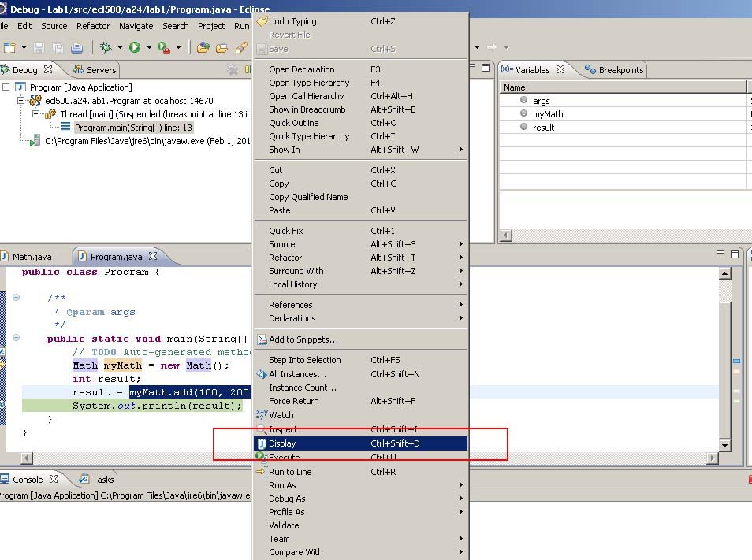The width and height of the screenshot is (752, 560).
Task: Close the Variables view tab
Action: point(560,69)
